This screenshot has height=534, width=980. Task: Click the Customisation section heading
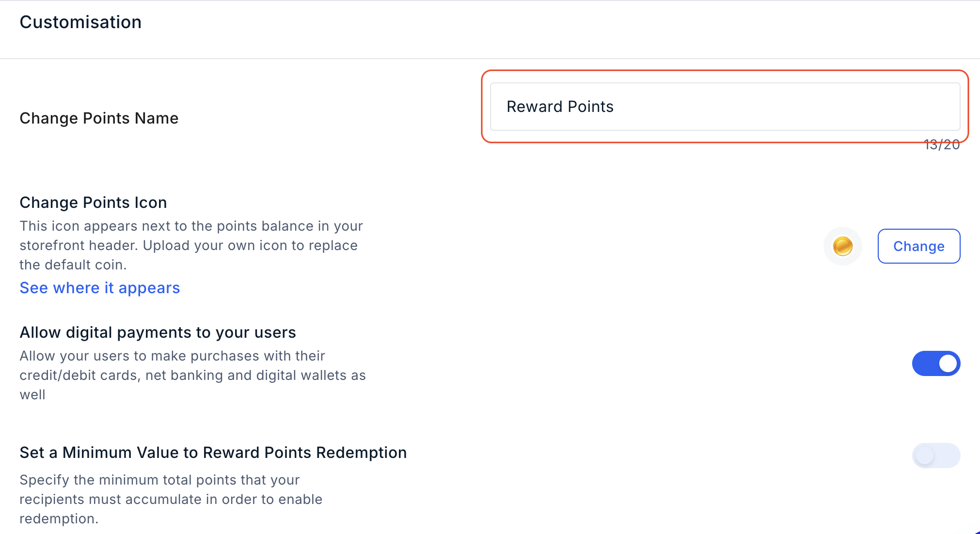click(80, 22)
